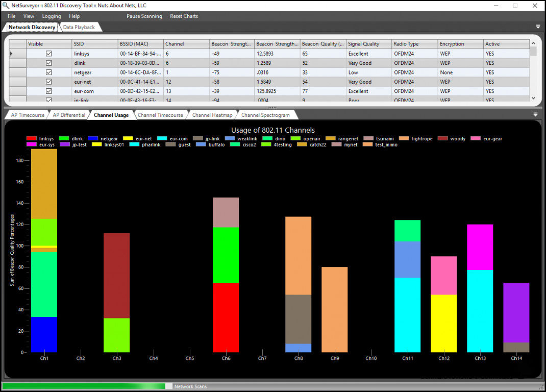Disable the netgear Visible checkbox

(48, 72)
